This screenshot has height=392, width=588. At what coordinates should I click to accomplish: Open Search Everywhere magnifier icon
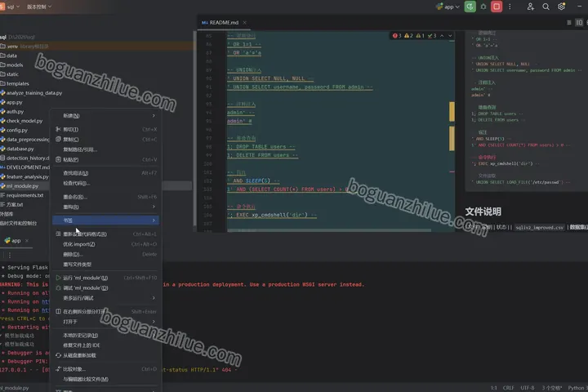pos(546,7)
